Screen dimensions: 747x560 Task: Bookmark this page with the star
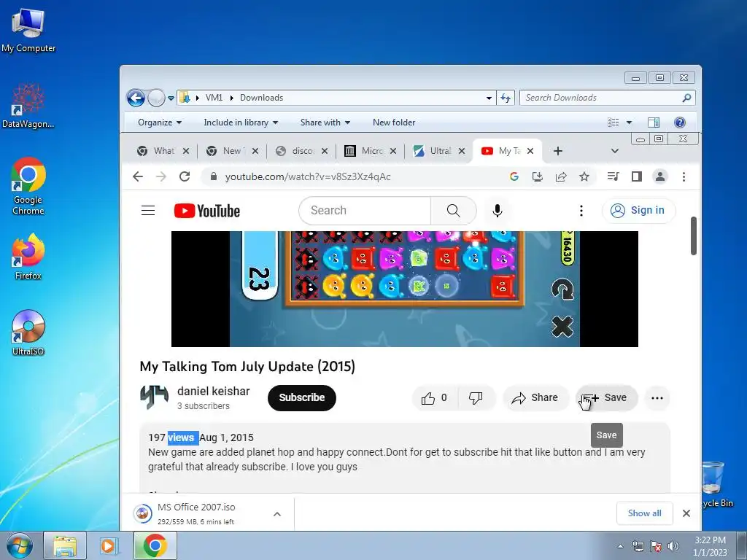[x=584, y=176]
